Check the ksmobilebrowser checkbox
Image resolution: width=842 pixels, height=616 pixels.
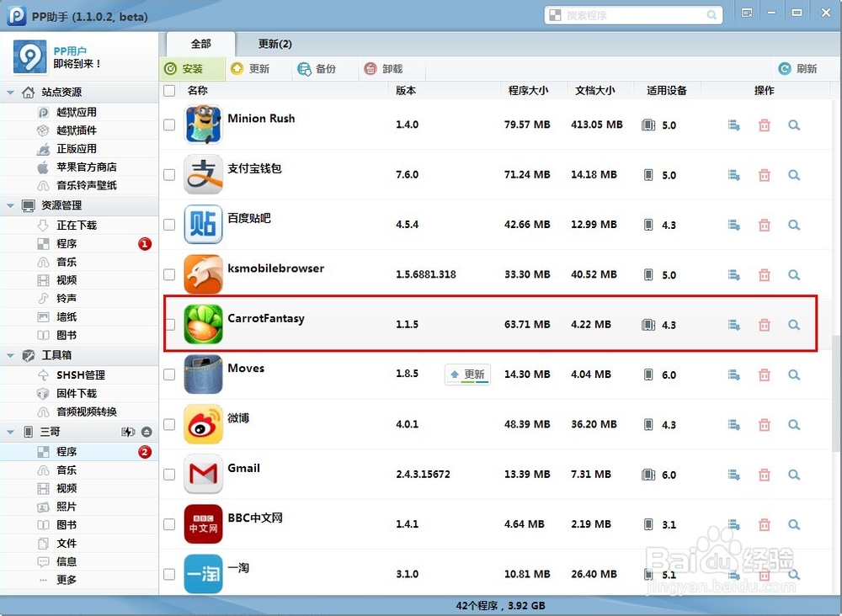pyautogui.click(x=169, y=274)
